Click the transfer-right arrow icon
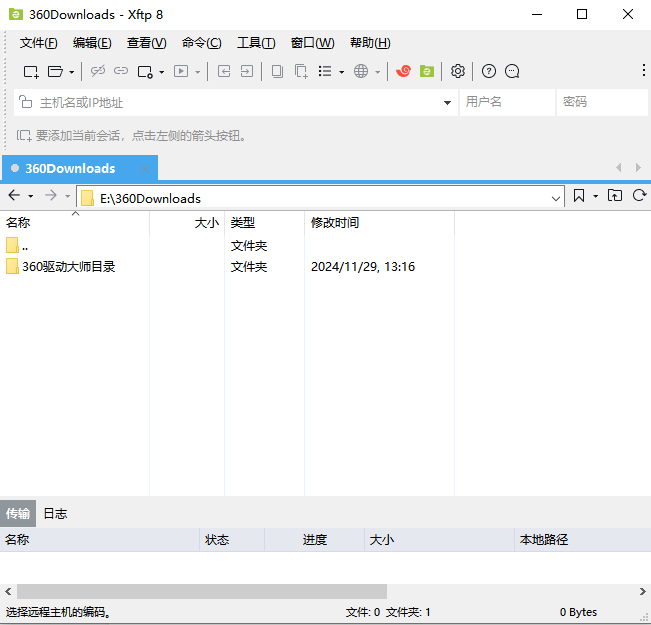The height and width of the screenshot is (625, 651). tap(247, 71)
